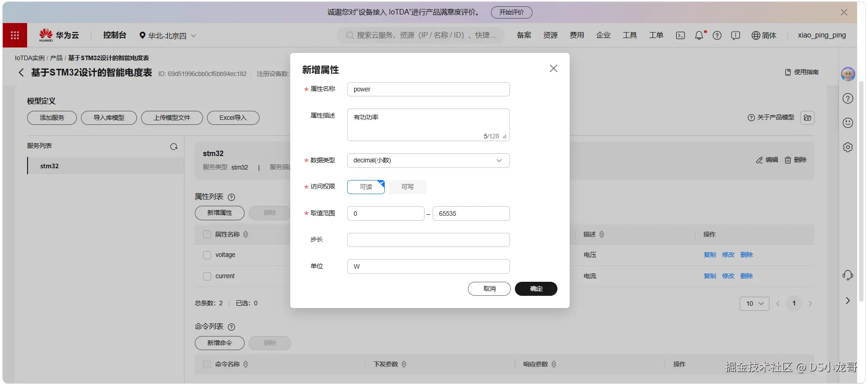The image size is (868, 384).
Task: Click the 属性名称 field containing power
Action: [428, 89]
